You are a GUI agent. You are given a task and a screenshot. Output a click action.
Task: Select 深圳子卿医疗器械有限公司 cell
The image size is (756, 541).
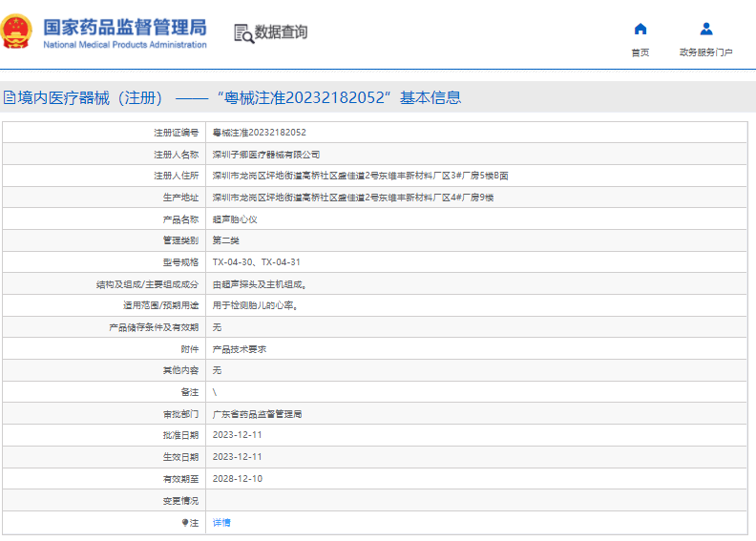pyautogui.click(x=266, y=155)
